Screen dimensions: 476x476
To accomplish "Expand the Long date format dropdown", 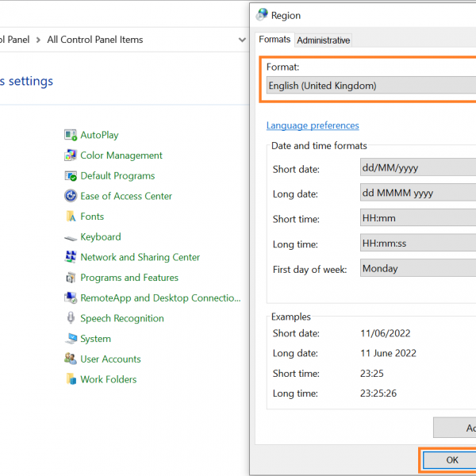I will 418,193.
